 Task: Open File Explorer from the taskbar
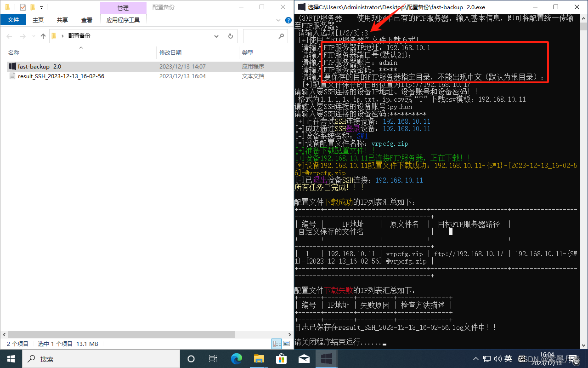pyautogui.click(x=259, y=359)
